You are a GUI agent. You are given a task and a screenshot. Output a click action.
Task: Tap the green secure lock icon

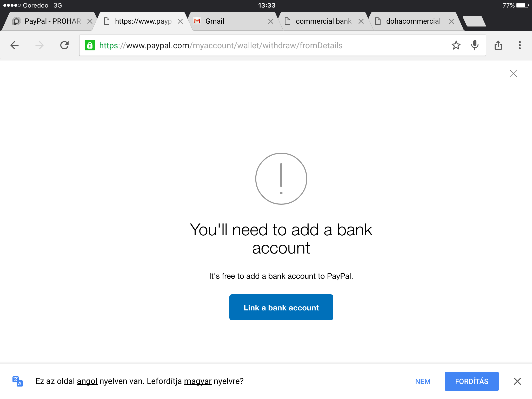(90, 45)
